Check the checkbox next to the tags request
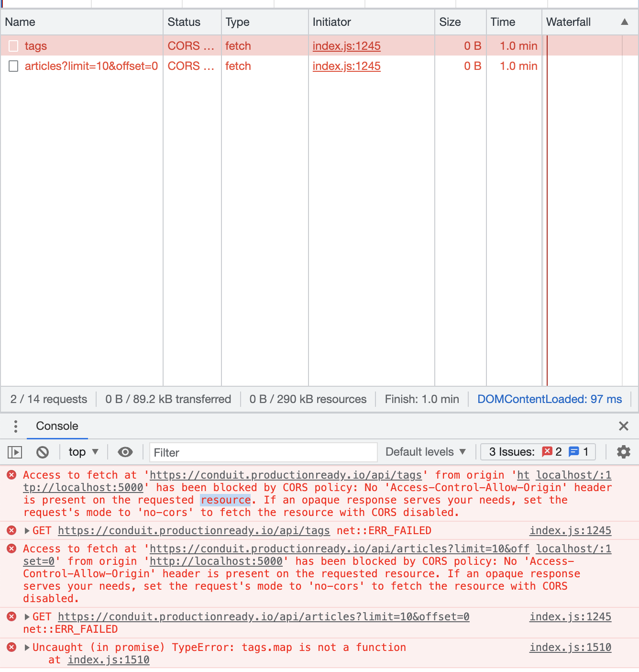Viewport: 639px width, 672px height. click(13, 45)
